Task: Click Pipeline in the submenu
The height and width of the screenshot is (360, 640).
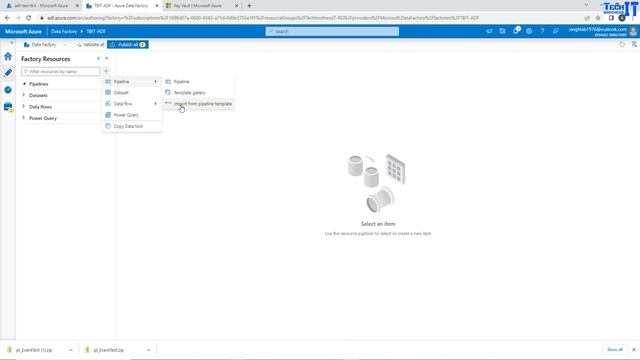Action: point(199,82)
